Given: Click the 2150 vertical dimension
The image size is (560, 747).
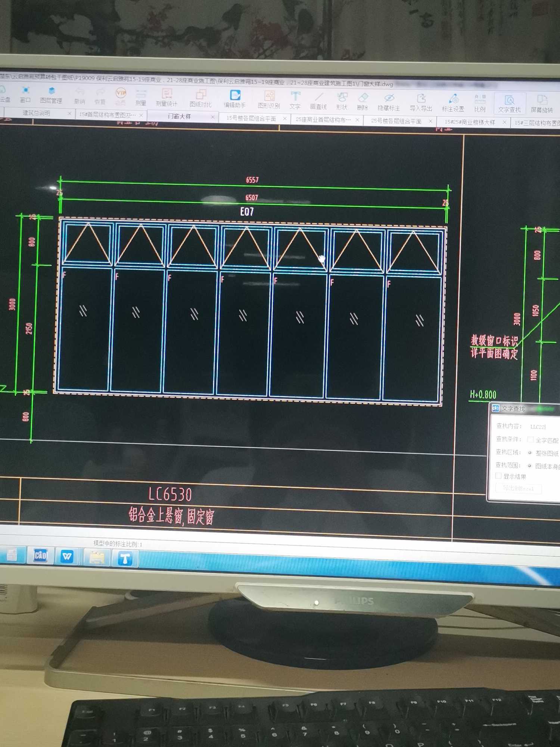Looking at the screenshot, I should [29, 329].
